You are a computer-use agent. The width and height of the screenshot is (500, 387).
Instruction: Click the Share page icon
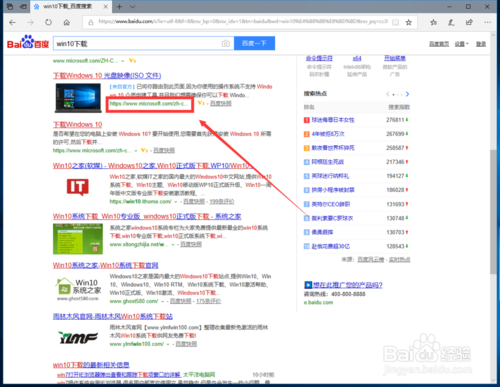coord(469,22)
